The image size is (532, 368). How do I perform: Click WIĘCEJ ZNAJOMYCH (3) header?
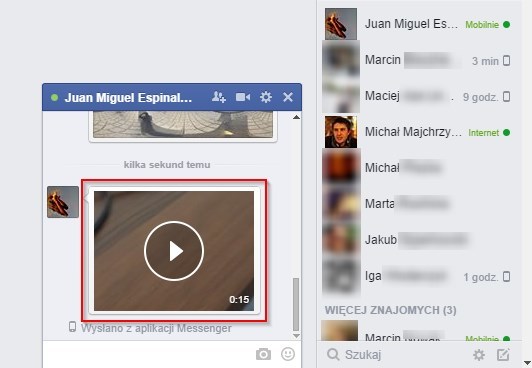click(391, 310)
